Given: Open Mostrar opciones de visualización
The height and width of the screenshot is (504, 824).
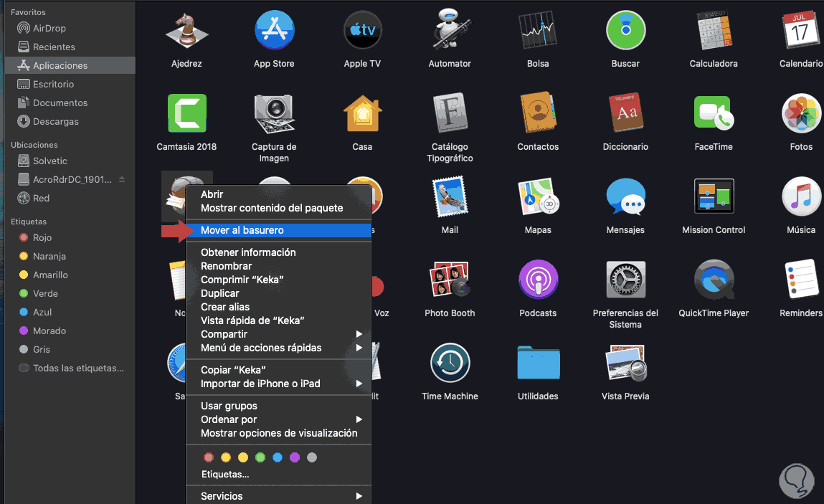Looking at the screenshot, I should (278, 433).
